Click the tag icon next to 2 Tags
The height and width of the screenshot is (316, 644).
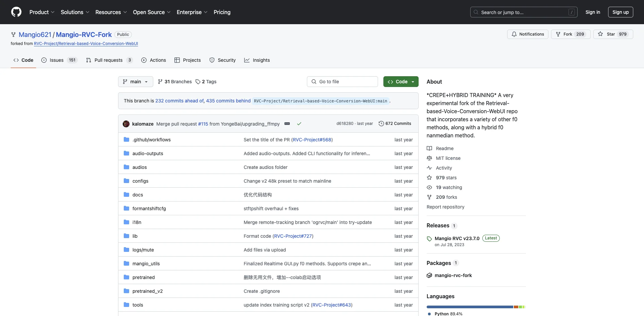click(x=198, y=82)
